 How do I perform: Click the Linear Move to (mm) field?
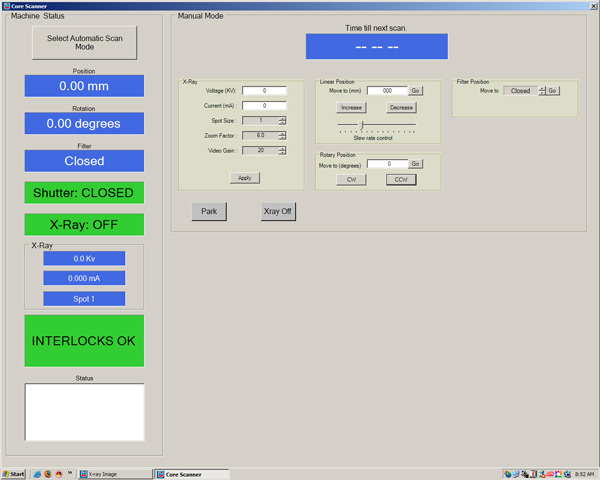click(x=387, y=91)
